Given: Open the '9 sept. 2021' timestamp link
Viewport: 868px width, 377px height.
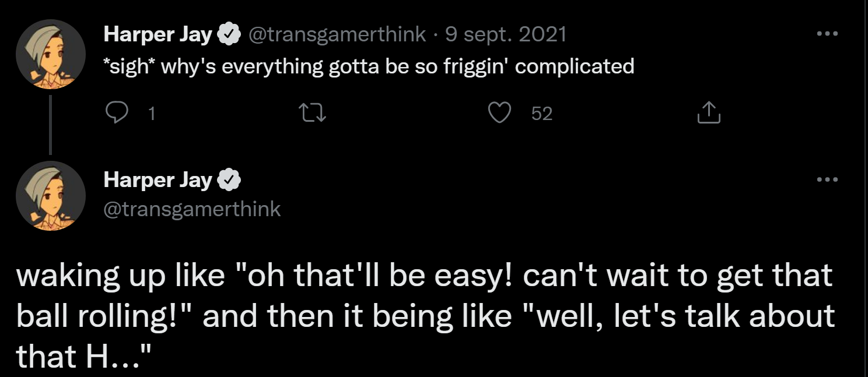Looking at the screenshot, I should click(506, 35).
